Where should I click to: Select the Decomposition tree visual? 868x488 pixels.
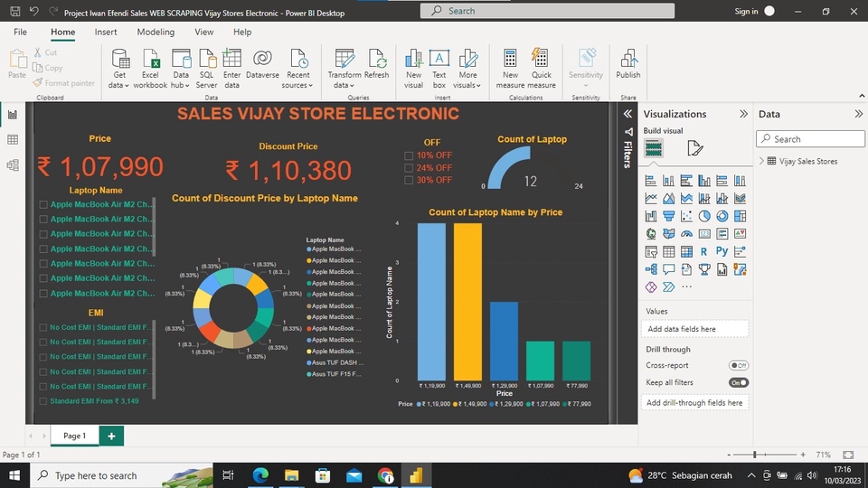(x=651, y=269)
